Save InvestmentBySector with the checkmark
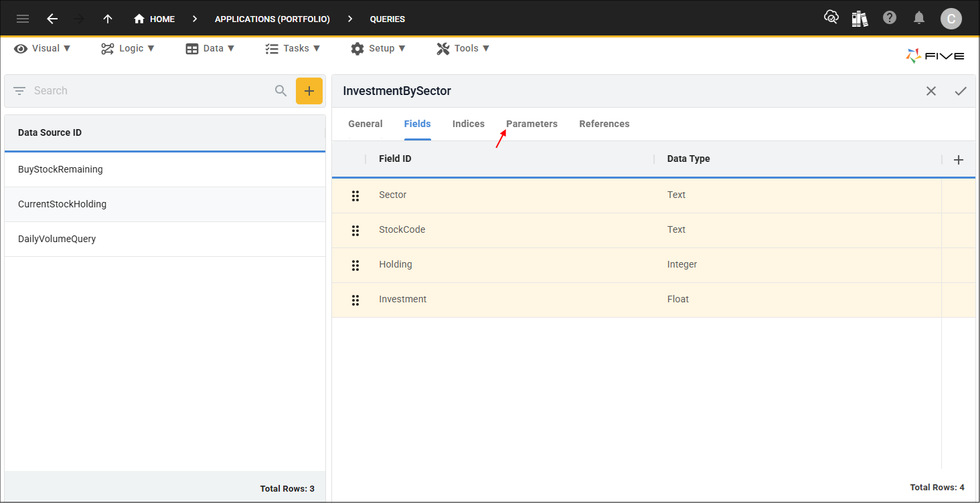 click(x=961, y=91)
